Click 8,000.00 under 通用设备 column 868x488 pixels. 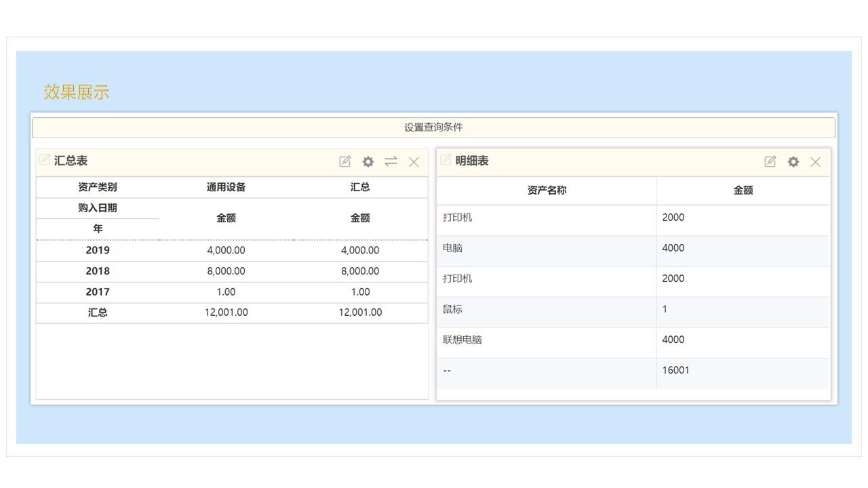226,271
